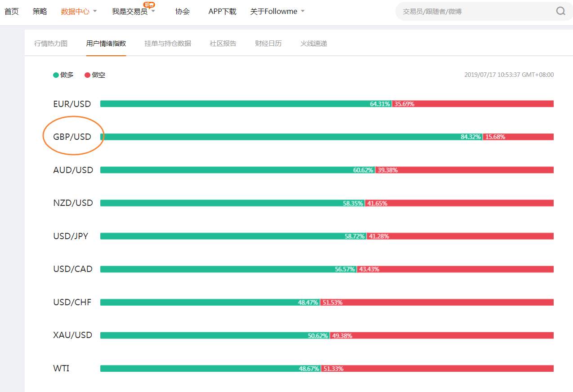Viewport: 573px width, 392px height.
Task: Open the 协会 navigation link
Action: 183,11
